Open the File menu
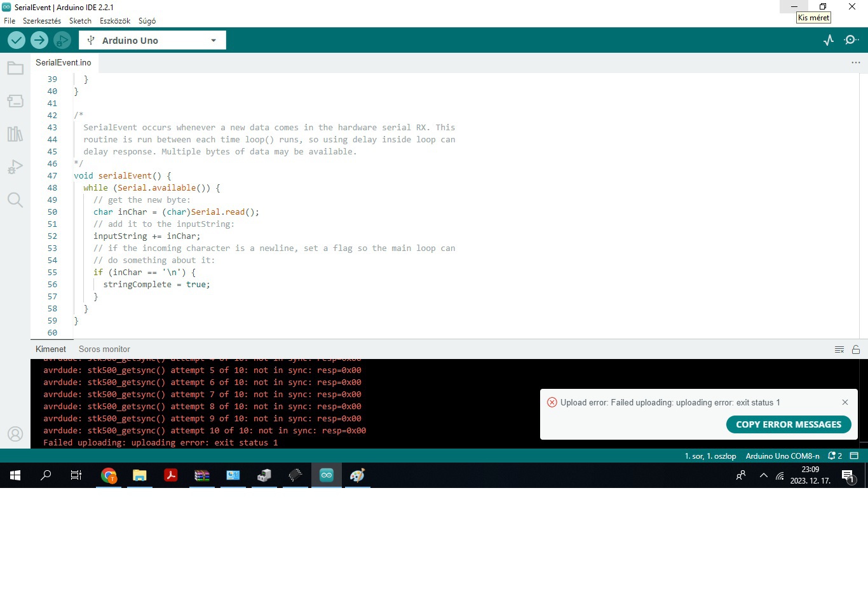This screenshot has width=868, height=596. tap(10, 21)
